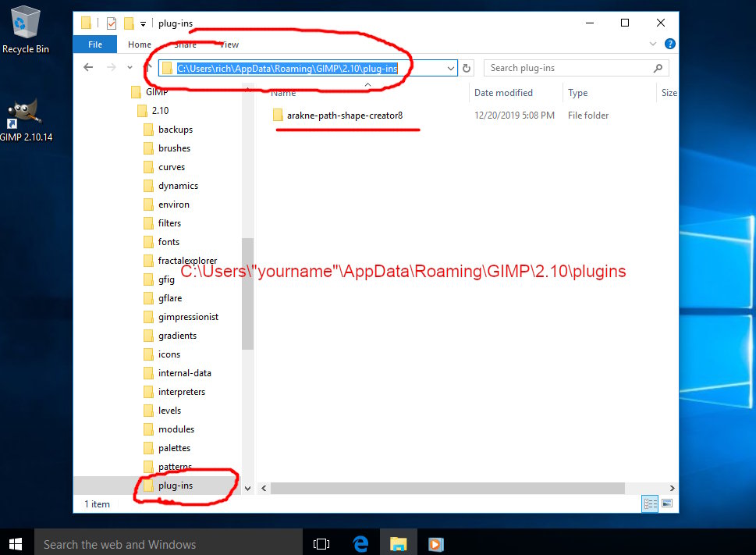Select the gradients folder in the tree
This screenshot has width=756, height=555.
point(170,336)
